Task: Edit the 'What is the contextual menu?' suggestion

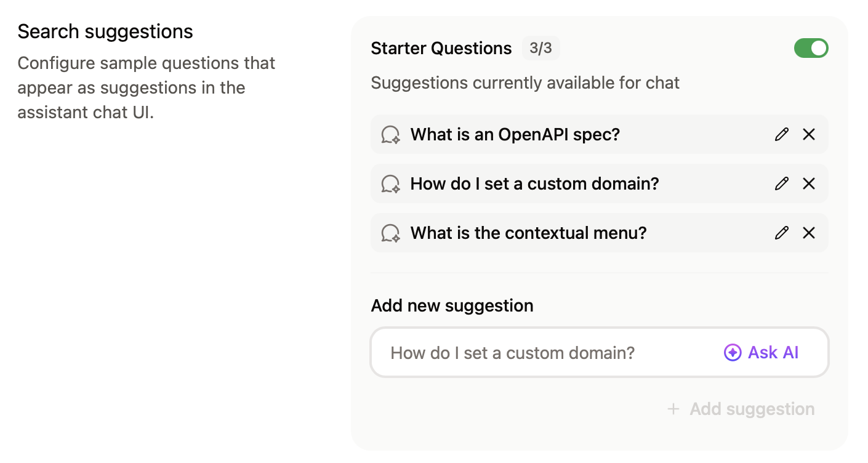Action: [x=781, y=233]
